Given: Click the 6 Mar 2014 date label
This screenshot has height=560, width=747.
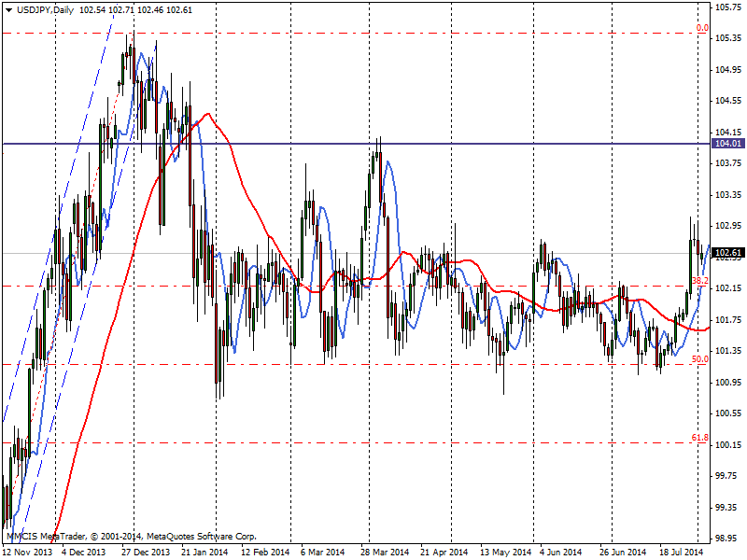Looking at the screenshot, I should 322,552.
